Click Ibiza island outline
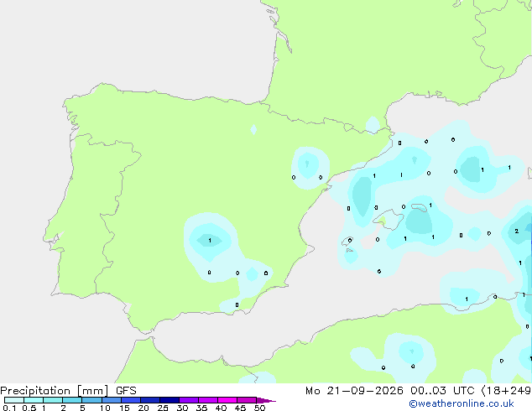The width and height of the screenshot is (532, 411). click(347, 242)
